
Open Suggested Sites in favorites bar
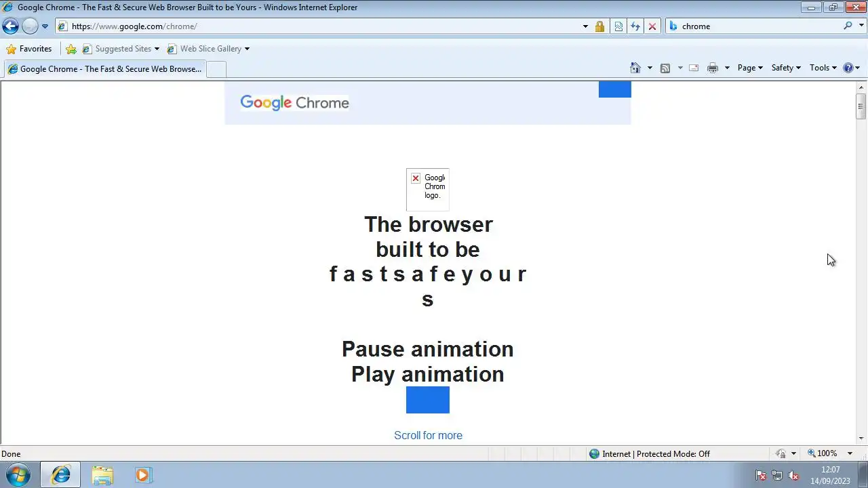(x=120, y=49)
